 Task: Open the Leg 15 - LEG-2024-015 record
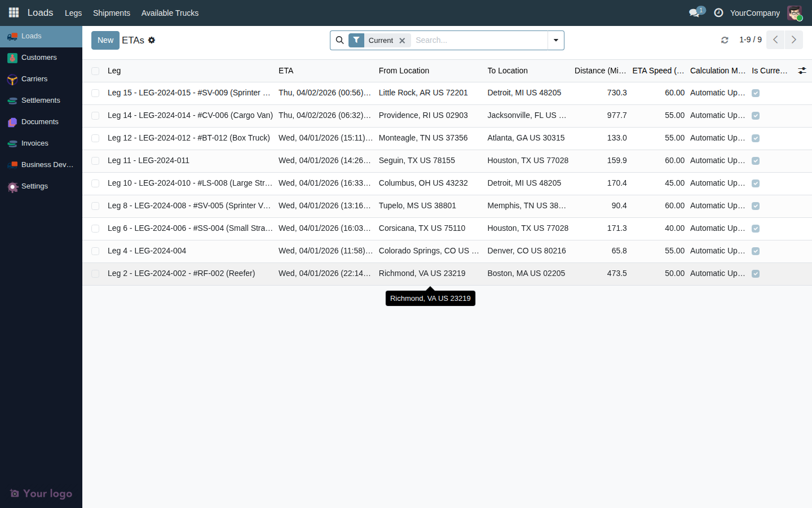click(189, 93)
